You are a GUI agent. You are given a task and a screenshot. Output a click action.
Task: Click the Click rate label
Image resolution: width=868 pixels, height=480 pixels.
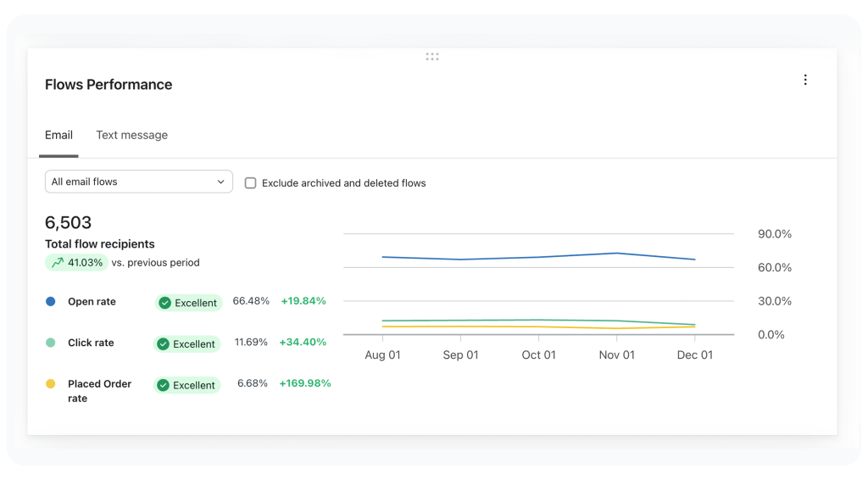coord(91,343)
